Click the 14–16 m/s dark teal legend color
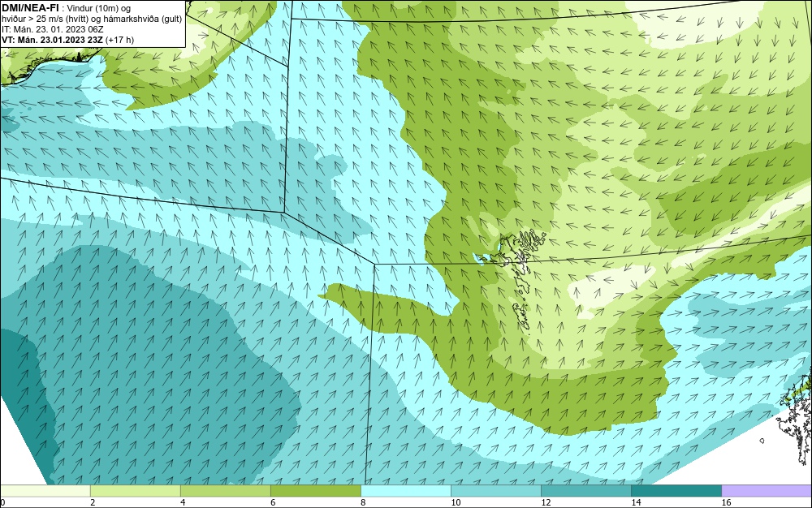The width and height of the screenshot is (812, 508). (x=676, y=491)
